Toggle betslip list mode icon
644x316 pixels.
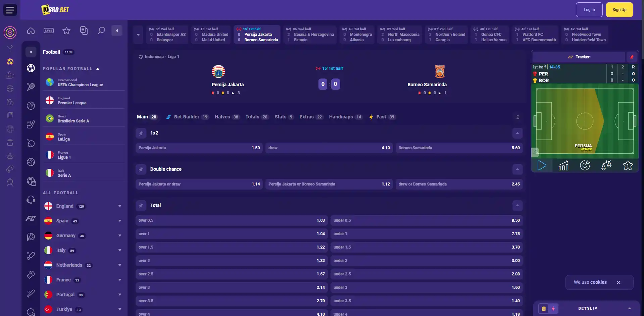(x=544, y=309)
